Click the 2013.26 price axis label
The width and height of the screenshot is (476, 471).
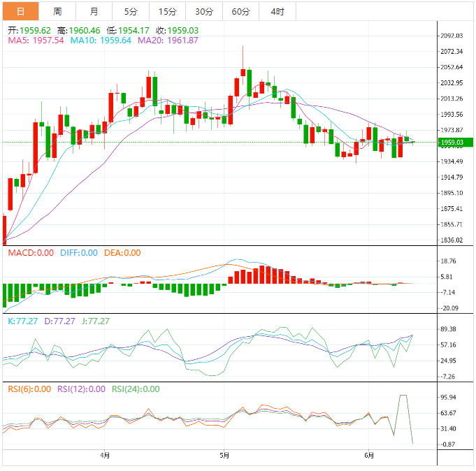click(452, 99)
